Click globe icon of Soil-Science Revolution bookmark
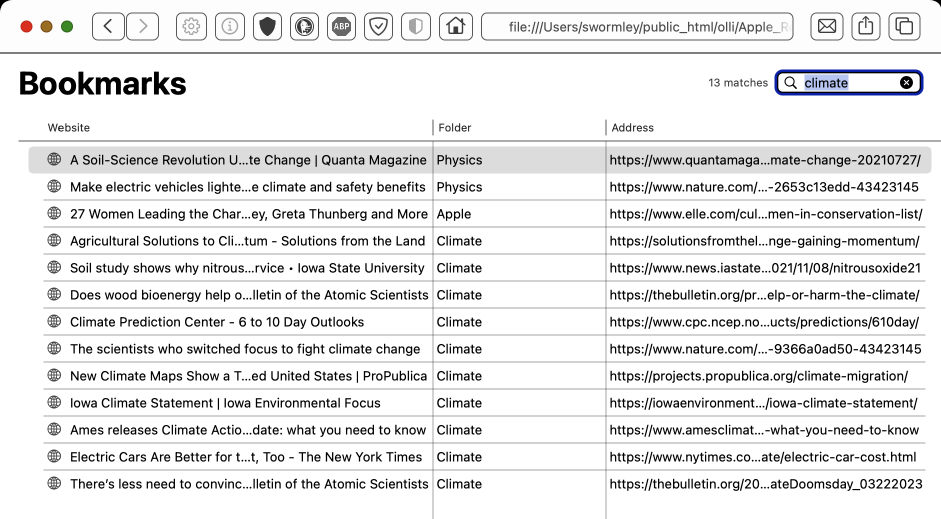Viewport: 941px width, 519px height. [x=54, y=159]
